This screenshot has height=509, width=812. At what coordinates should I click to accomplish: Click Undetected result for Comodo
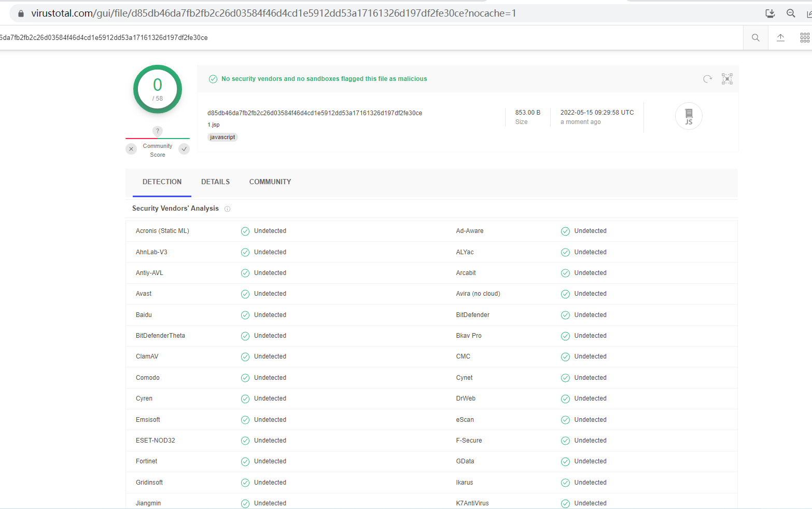[x=270, y=378]
